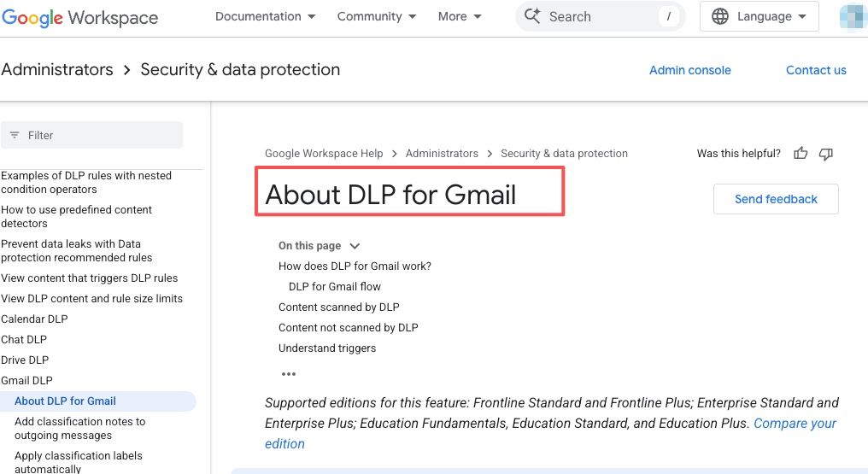This screenshot has width=868, height=474.
Task: Open Prevent data leaks recommended rules article
Action: pyautogui.click(x=76, y=251)
